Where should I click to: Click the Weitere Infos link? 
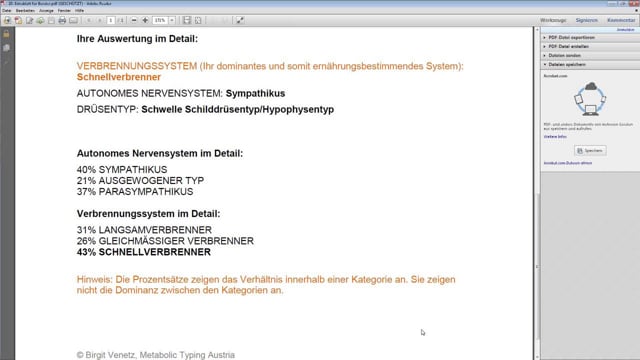point(555,137)
